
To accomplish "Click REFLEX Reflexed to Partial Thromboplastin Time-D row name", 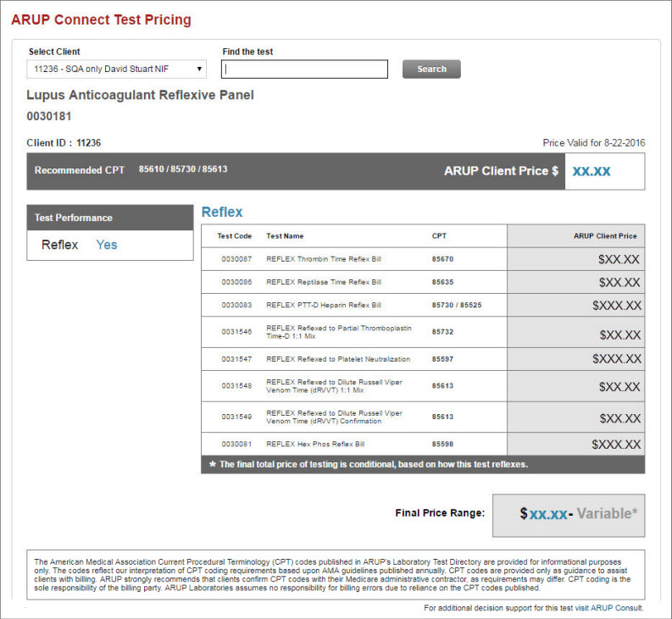I will pyautogui.click(x=339, y=332).
